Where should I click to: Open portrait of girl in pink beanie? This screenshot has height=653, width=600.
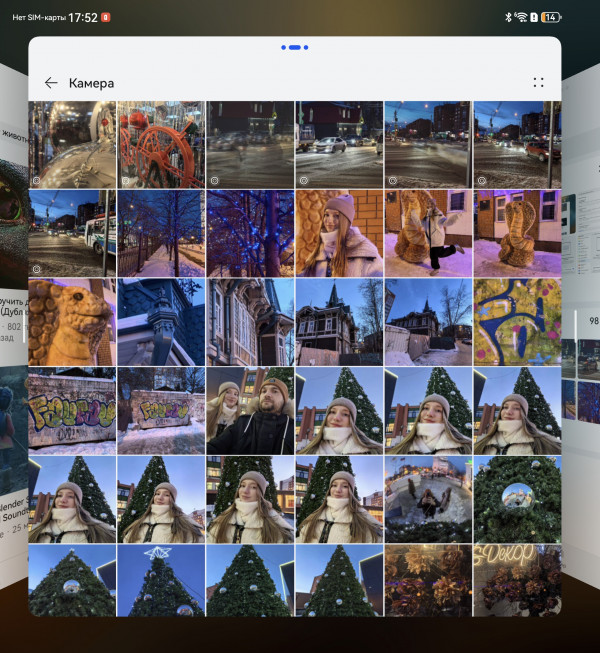click(x=339, y=234)
